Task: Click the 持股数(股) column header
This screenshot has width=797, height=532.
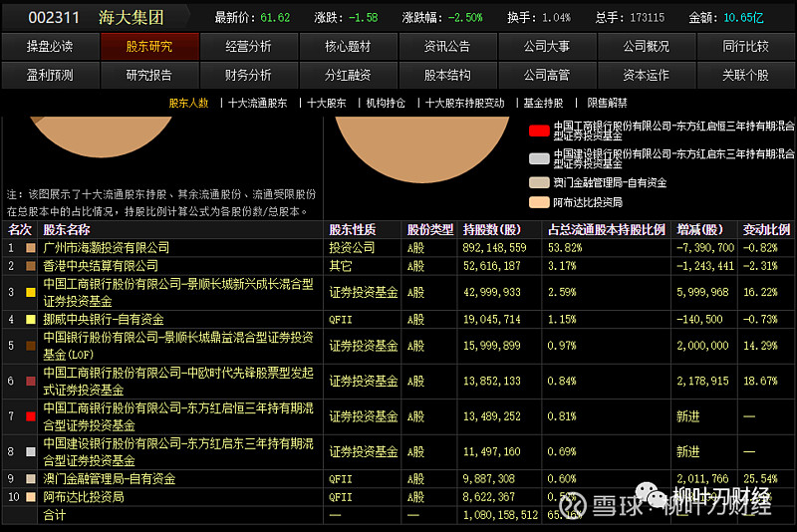Action: [492, 230]
